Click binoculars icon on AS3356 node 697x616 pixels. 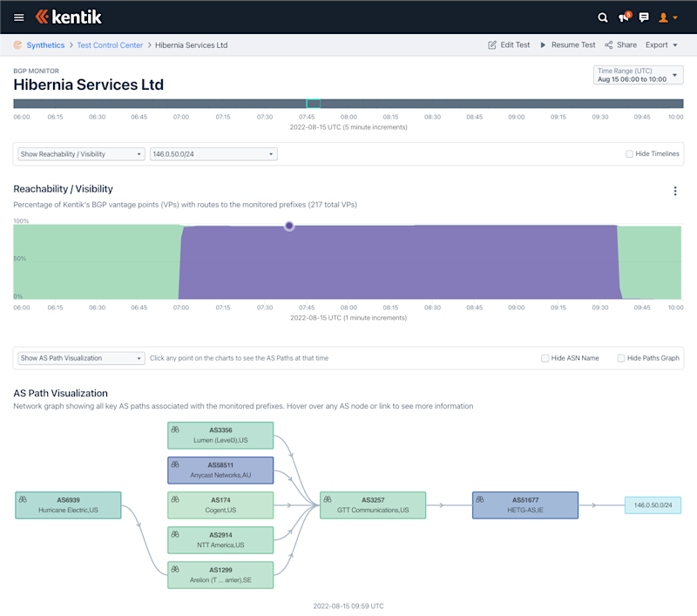tap(175, 430)
